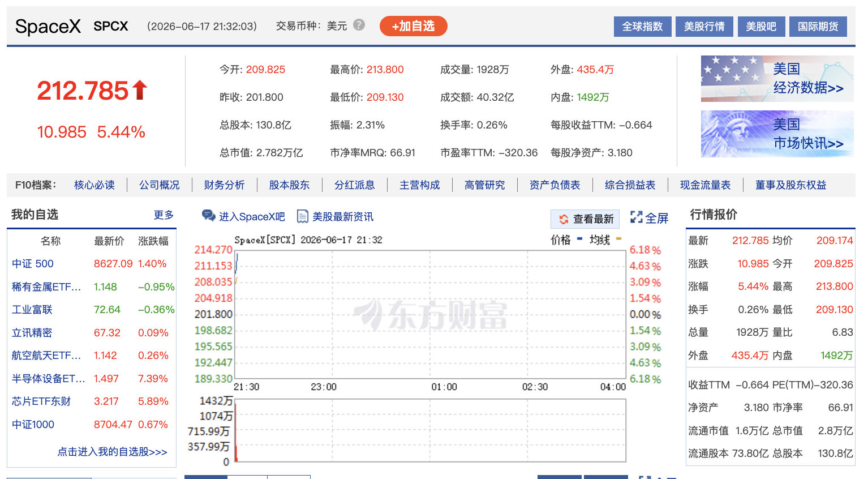Click 7.39% change in watchlist
868x479 pixels.
click(x=153, y=379)
